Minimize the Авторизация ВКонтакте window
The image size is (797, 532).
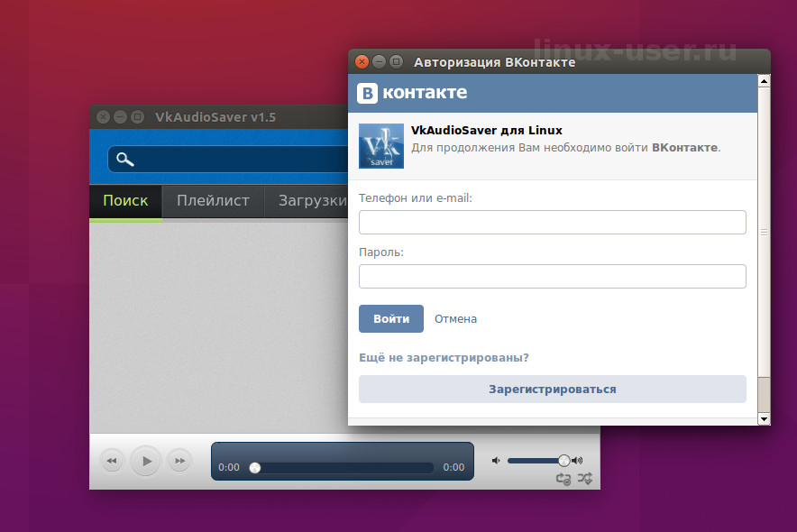pos(380,62)
